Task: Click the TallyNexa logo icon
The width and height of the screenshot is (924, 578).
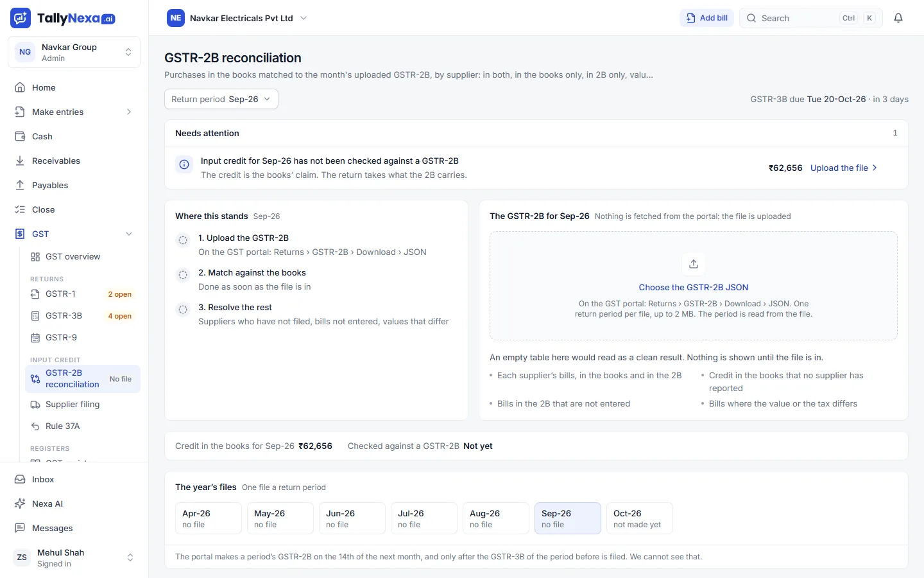Action: 21,18
